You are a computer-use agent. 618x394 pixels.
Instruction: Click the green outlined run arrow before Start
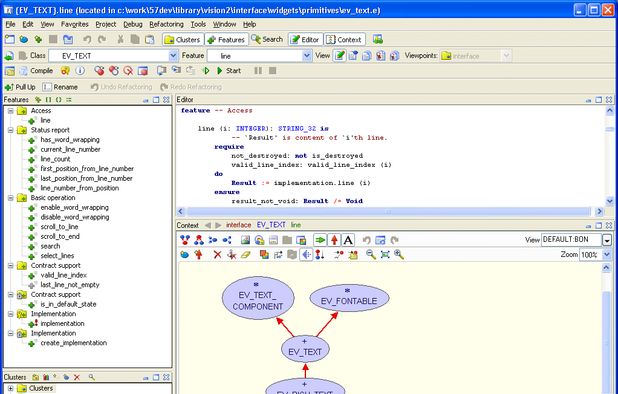pyautogui.click(x=205, y=71)
